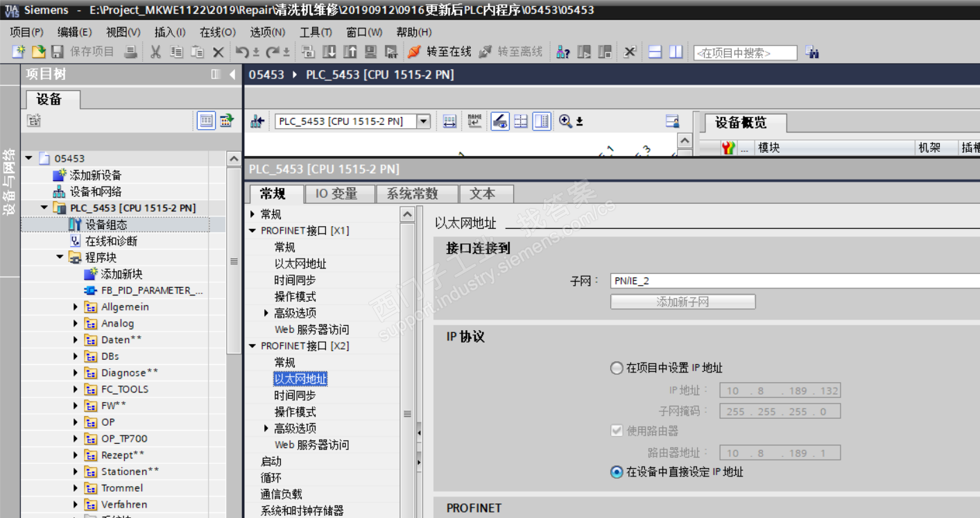Click the open project folder icon
Screen dimensions: 980x518
coord(39,52)
